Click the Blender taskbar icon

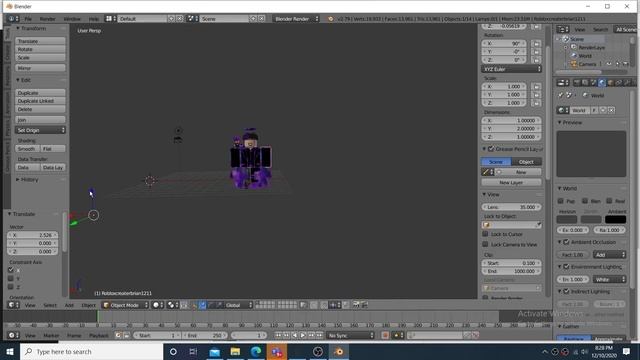coord(338,351)
